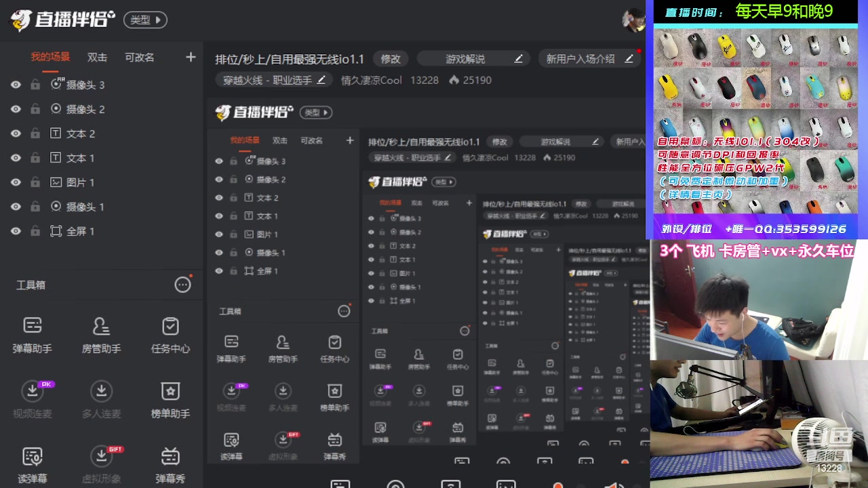Click the flame popularity icon near 25190
This screenshot has height=488, width=868.
[x=454, y=80]
